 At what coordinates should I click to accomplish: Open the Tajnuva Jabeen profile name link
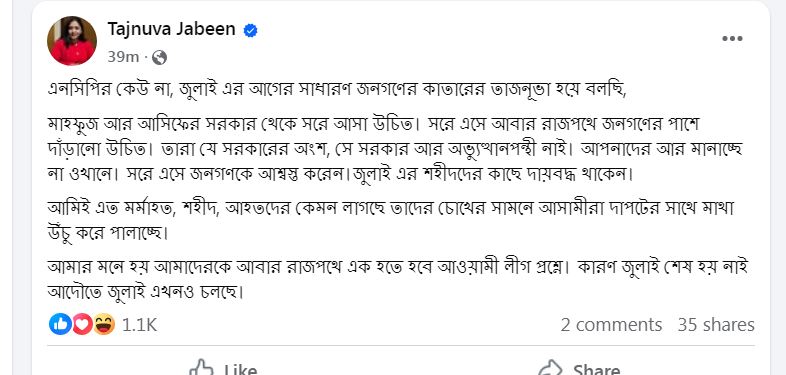(171, 29)
